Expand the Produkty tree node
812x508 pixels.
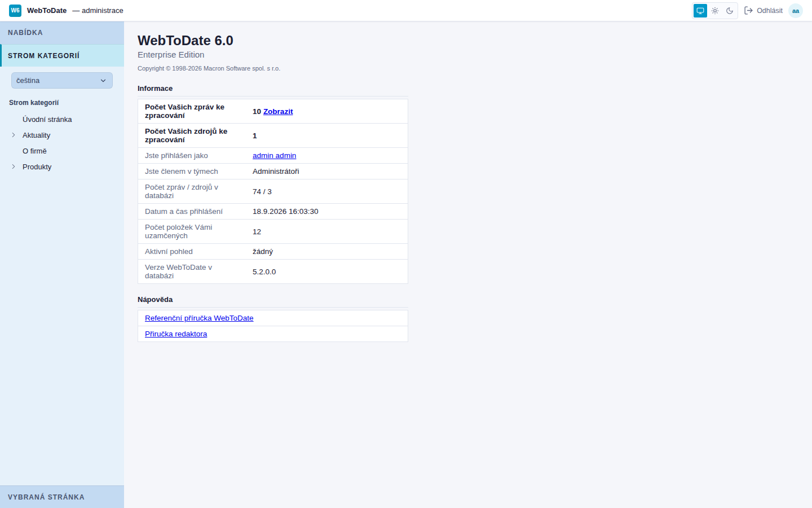click(x=14, y=167)
